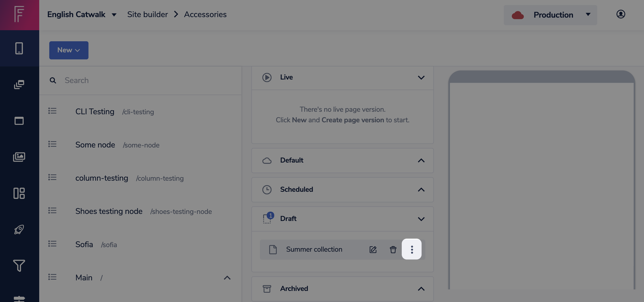Open the layout grid sidebar icon
The width and height of the screenshot is (644, 302).
pyautogui.click(x=19, y=193)
